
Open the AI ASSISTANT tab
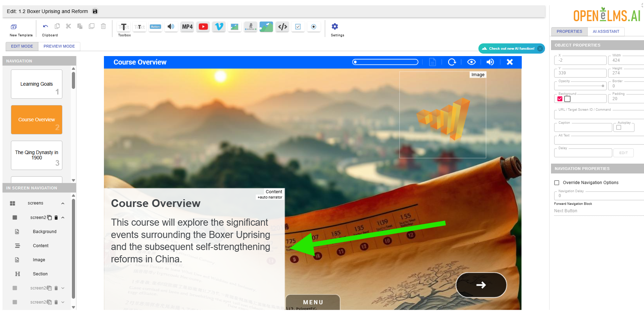(606, 31)
